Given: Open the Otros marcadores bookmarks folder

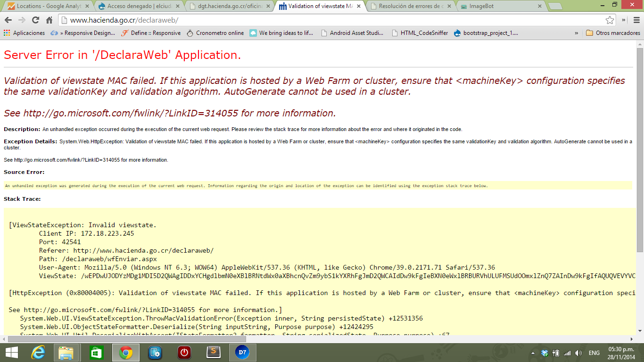Looking at the screenshot, I should tap(613, 33).
